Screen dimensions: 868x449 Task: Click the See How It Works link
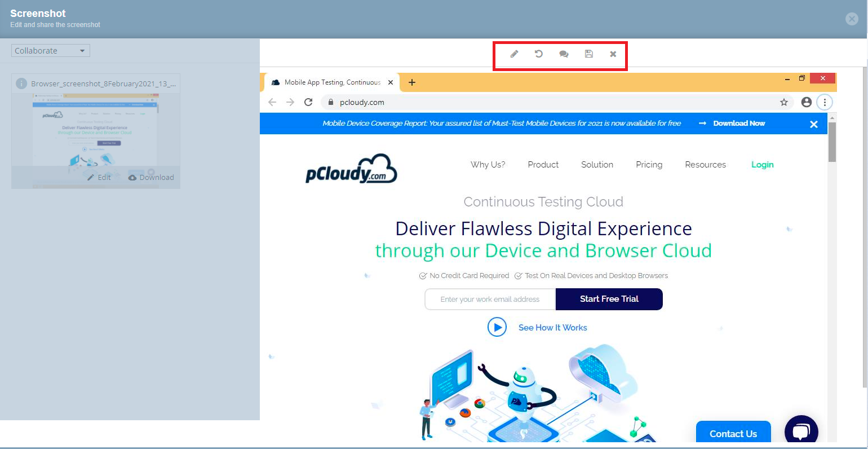coord(553,328)
